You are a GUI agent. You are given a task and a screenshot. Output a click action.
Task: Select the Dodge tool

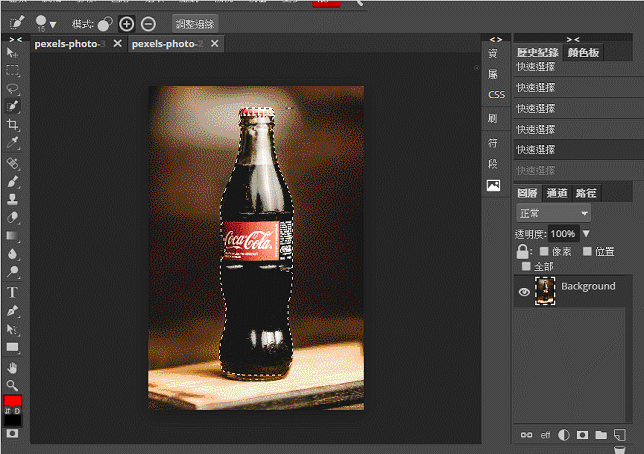pos(12,271)
